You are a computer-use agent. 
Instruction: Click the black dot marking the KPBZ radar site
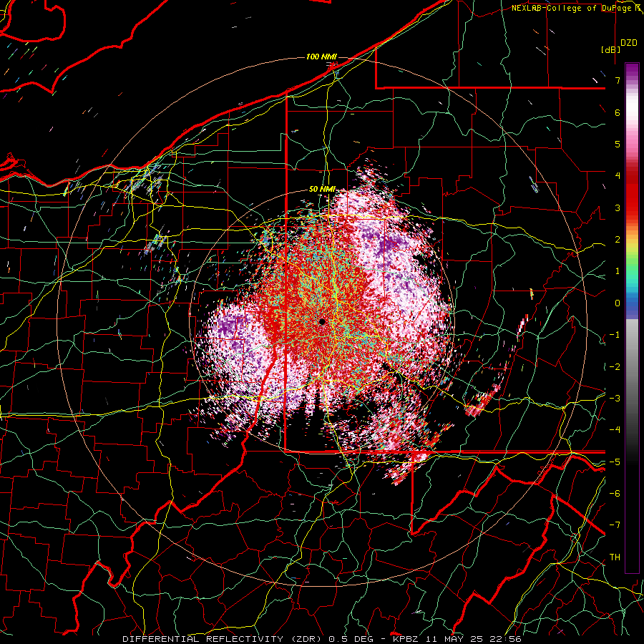(322, 322)
